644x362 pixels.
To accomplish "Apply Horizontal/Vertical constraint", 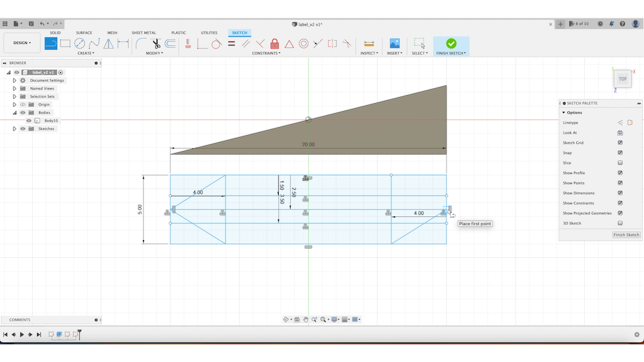I will [x=188, y=43].
